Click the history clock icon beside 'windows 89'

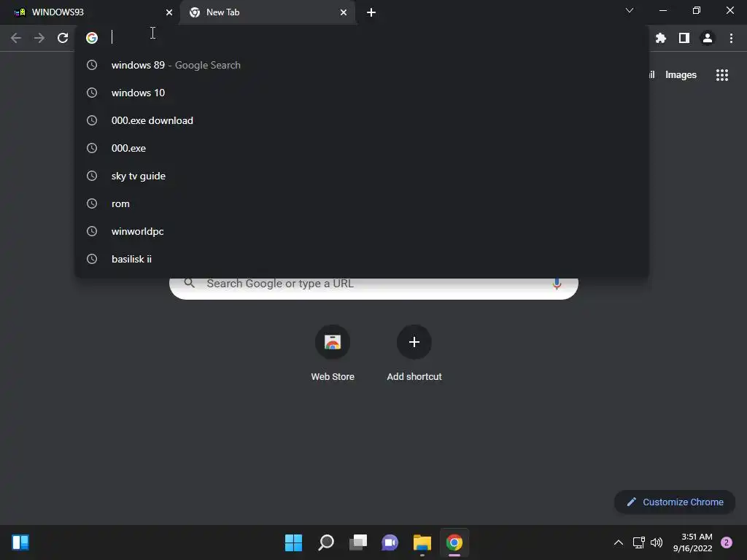coord(92,65)
